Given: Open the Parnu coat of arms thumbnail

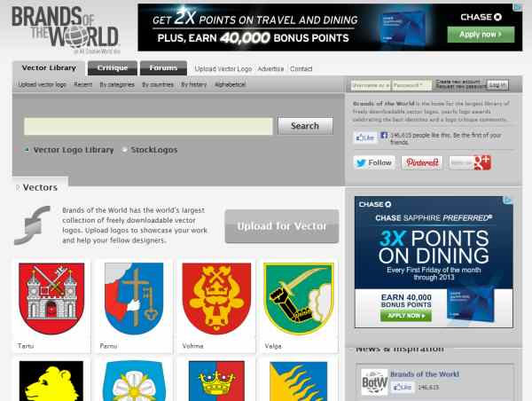Looking at the screenshot, I should pyautogui.click(x=135, y=298).
